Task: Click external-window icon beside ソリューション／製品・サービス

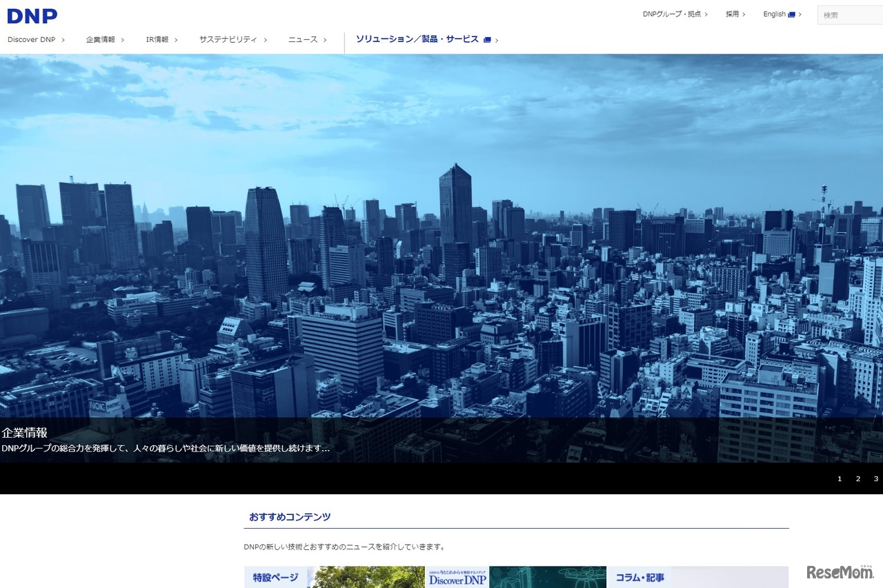Action: pyautogui.click(x=487, y=40)
